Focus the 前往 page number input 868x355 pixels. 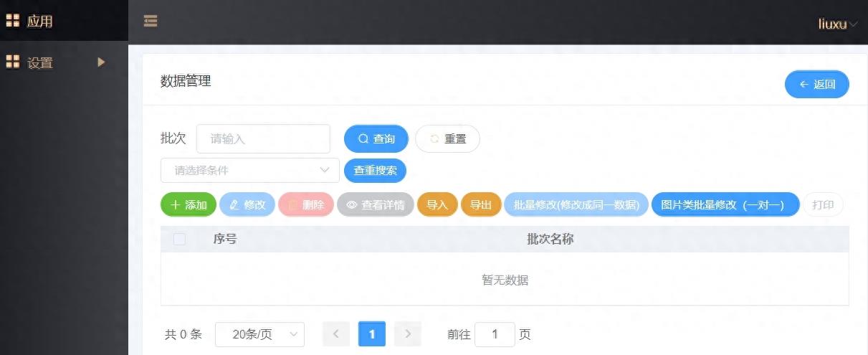(495, 334)
